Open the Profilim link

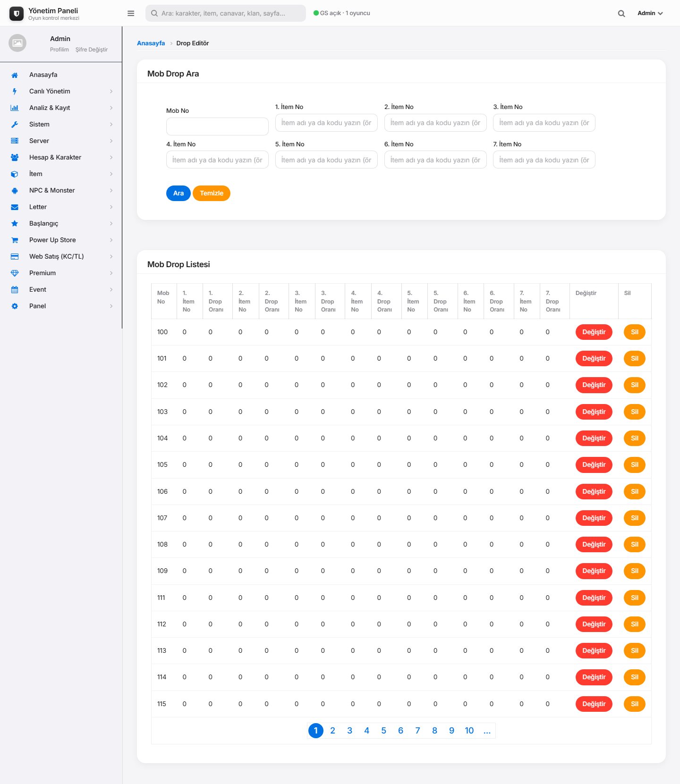(59, 50)
